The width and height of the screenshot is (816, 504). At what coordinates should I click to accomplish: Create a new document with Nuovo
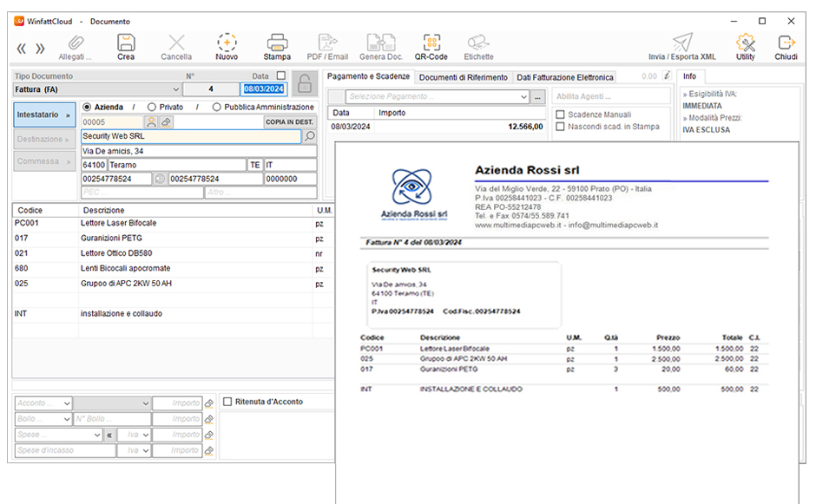coord(227,48)
